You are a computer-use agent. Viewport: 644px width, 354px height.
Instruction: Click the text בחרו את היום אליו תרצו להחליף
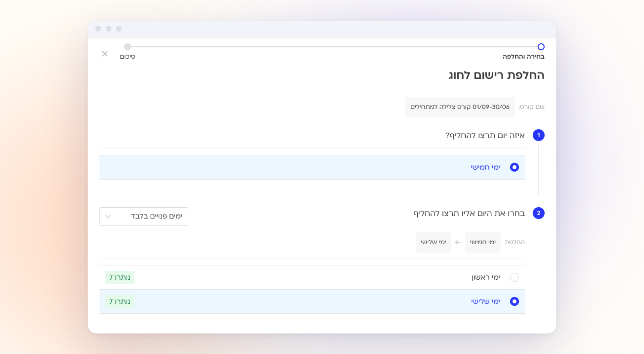tap(469, 213)
